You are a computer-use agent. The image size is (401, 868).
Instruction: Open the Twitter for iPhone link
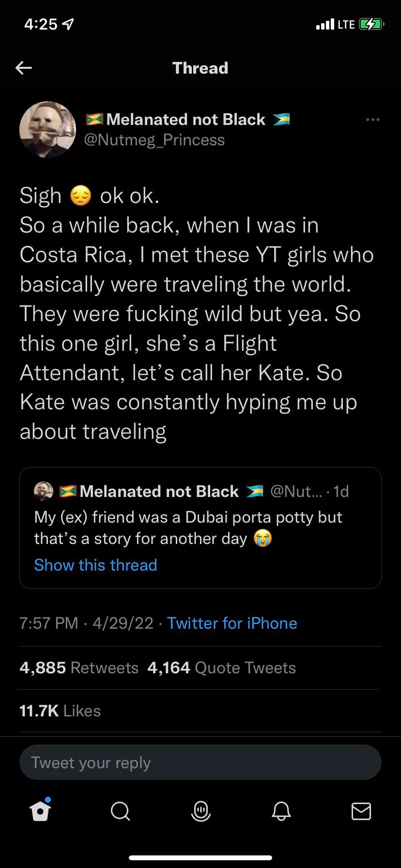click(x=232, y=623)
